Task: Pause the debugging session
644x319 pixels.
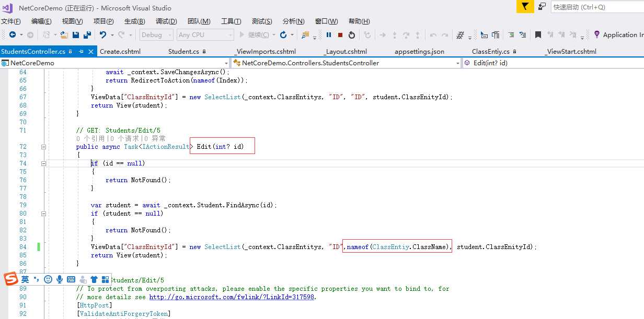Action: tap(329, 35)
